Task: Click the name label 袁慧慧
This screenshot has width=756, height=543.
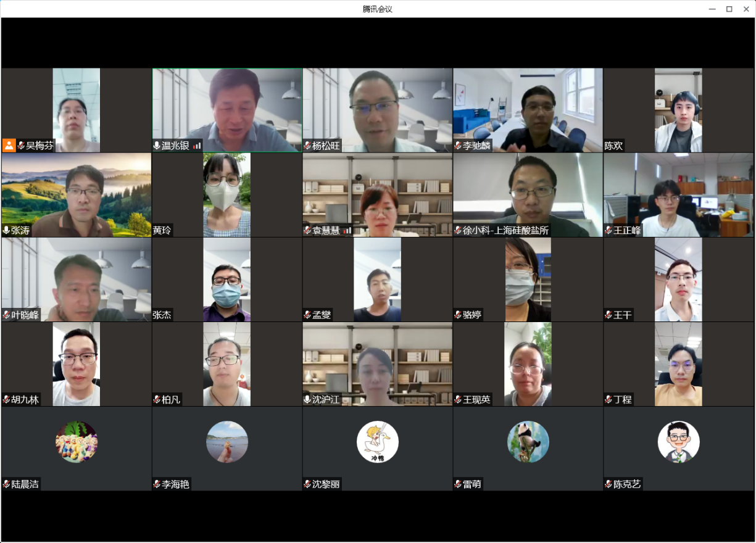Action: pos(326,231)
